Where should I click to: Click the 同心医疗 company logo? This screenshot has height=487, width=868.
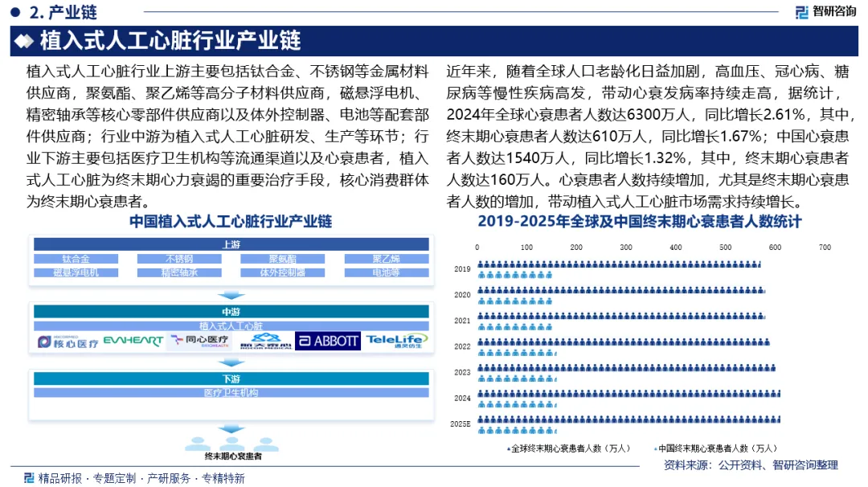coord(199,341)
